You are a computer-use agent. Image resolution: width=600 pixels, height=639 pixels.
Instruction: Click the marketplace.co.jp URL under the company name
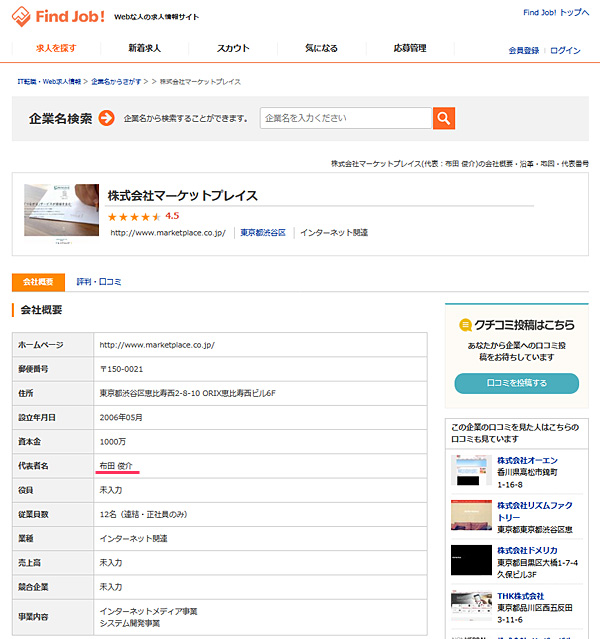click(168, 233)
